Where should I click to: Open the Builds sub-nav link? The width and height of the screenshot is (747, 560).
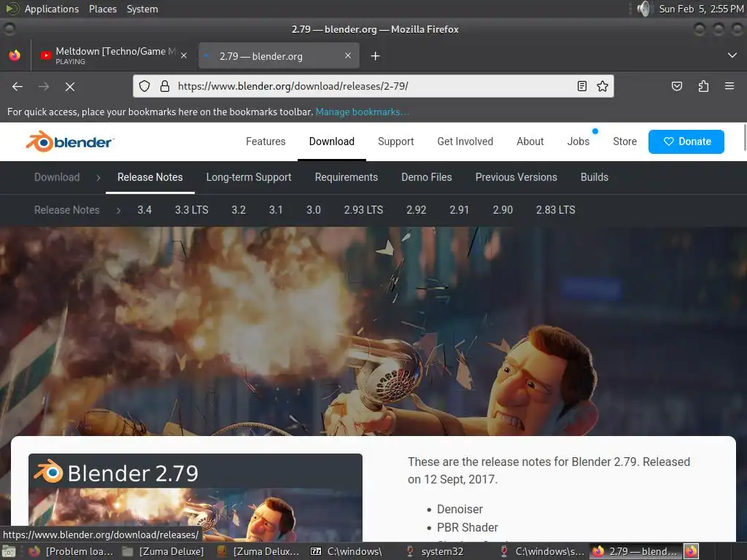pyautogui.click(x=594, y=177)
